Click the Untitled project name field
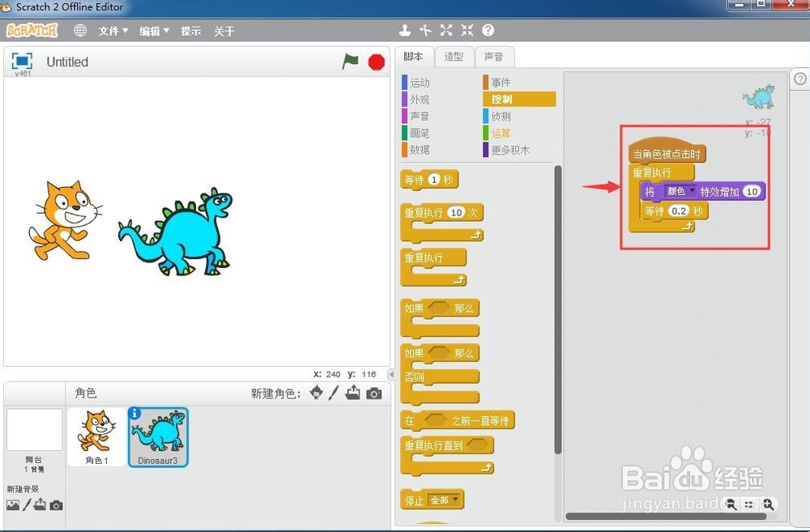The width and height of the screenshot is (810, 532). (68, 62)
